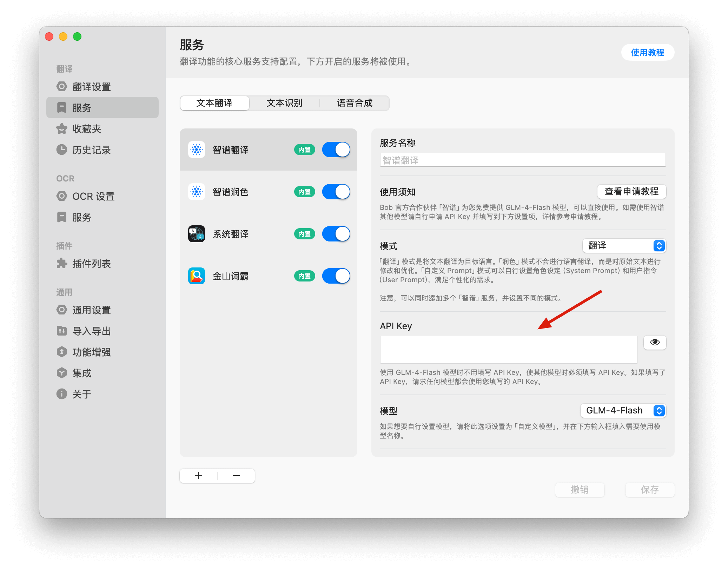This screenshot has height=570, width=728.
Task: Select 服务 under the OCR section
Action: coord(102,217)
